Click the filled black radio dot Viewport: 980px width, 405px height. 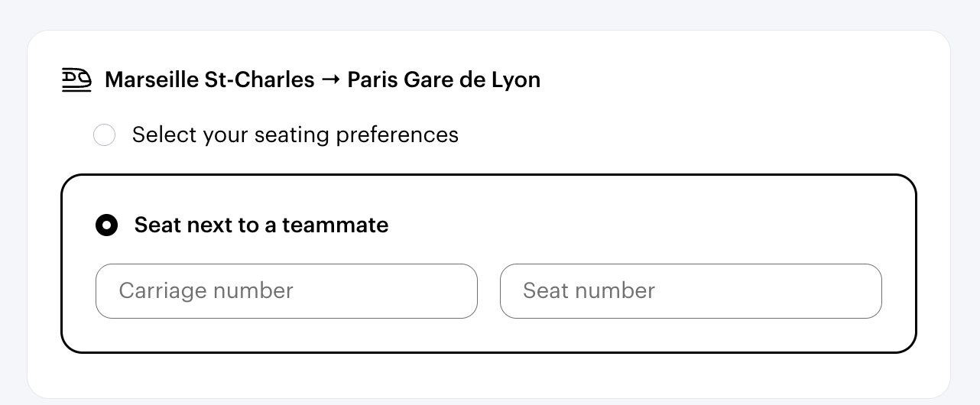tap(106, 225)
